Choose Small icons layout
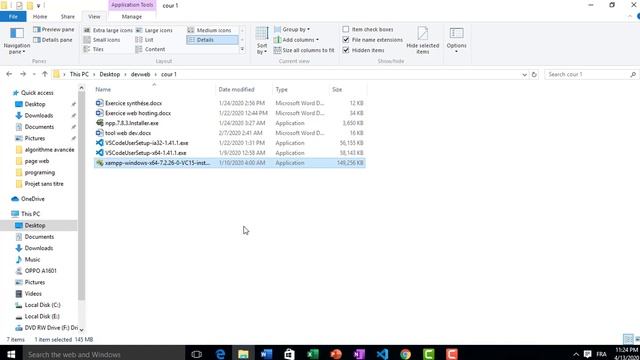Image resolution: width=640 pixels, height=360 pixels. point(102,40)
